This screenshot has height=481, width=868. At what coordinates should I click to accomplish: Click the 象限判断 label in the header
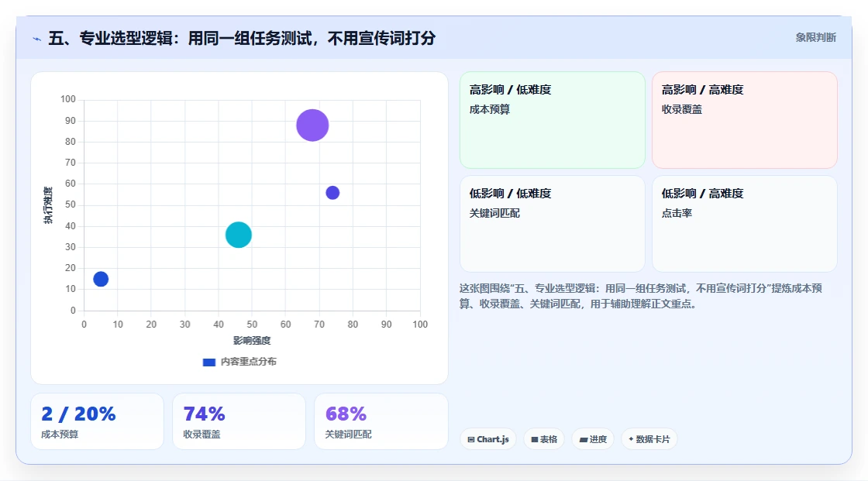pos(815,38)
